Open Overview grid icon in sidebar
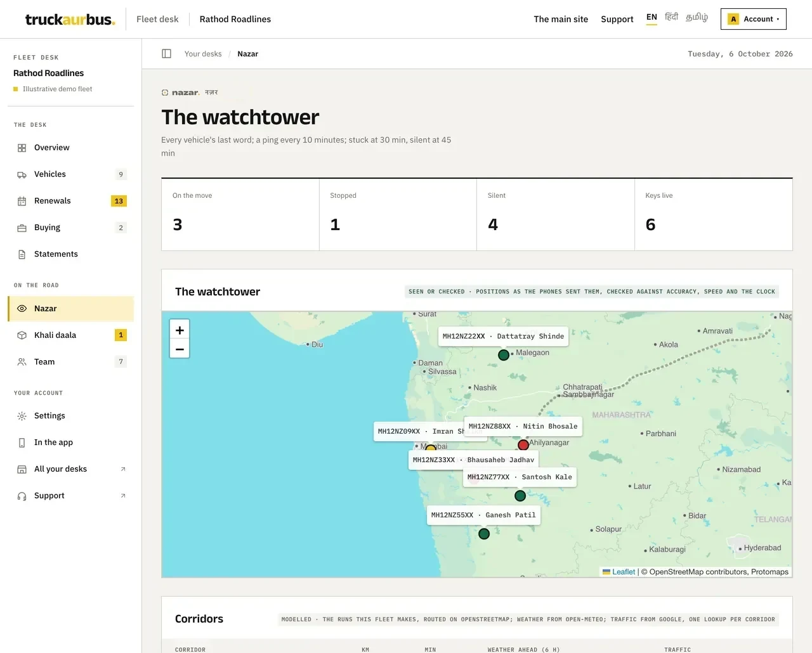This screenshot has width=812, height=653. [x=22, y=148]
